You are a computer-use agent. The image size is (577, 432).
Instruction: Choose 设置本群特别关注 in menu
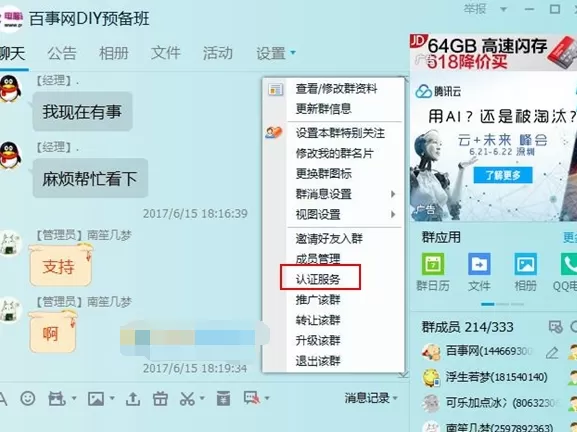[340, 133]
